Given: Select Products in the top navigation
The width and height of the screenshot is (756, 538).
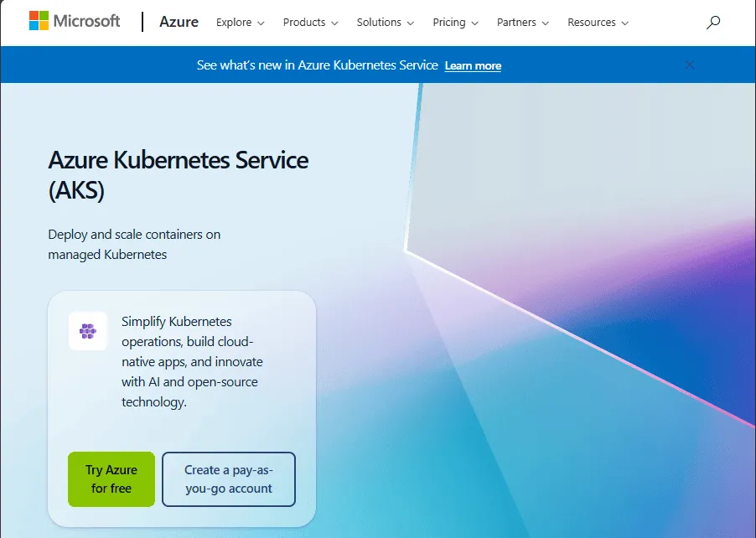Looking at the screenshot, I should point(304,23).
